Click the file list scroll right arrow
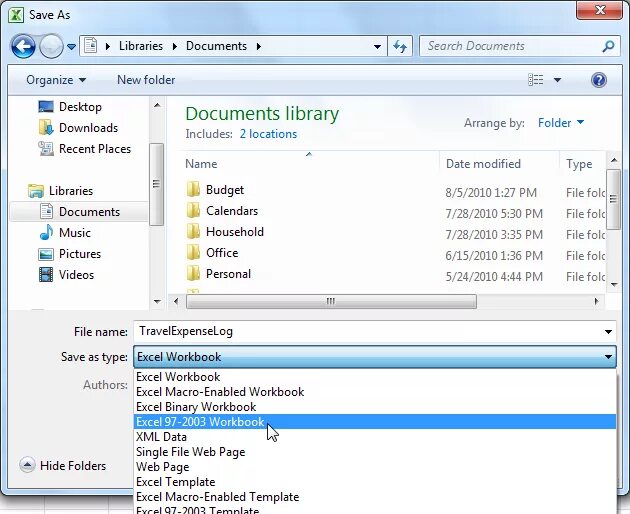Image resolution: width=630 pixels, height=514 pixels. (596, 301)
